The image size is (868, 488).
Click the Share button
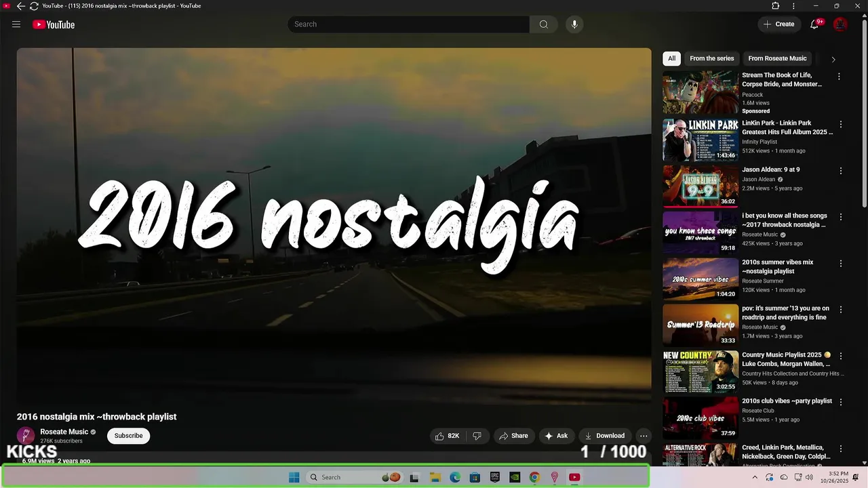point(513,436)
